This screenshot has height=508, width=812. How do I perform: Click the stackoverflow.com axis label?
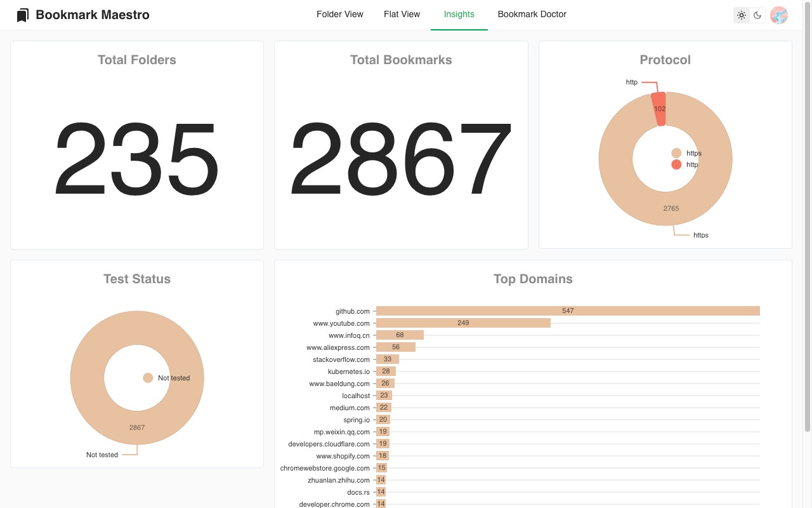(x=341, y=359)
